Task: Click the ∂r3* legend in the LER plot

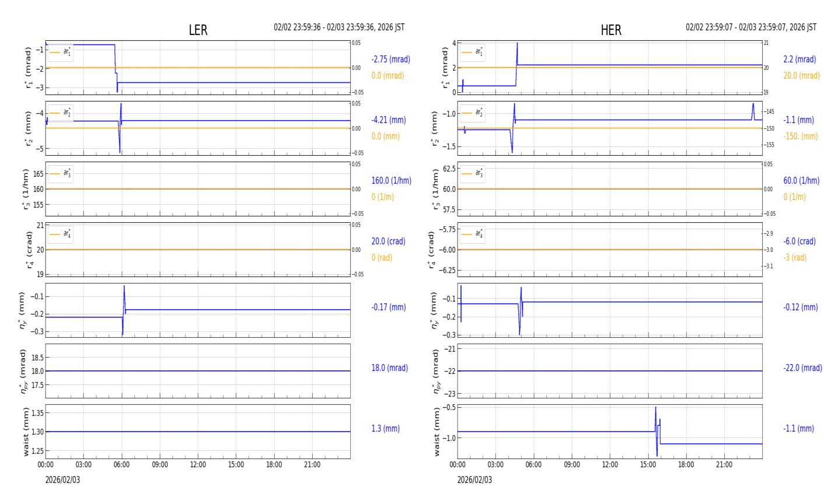Action: coord(61,173)
